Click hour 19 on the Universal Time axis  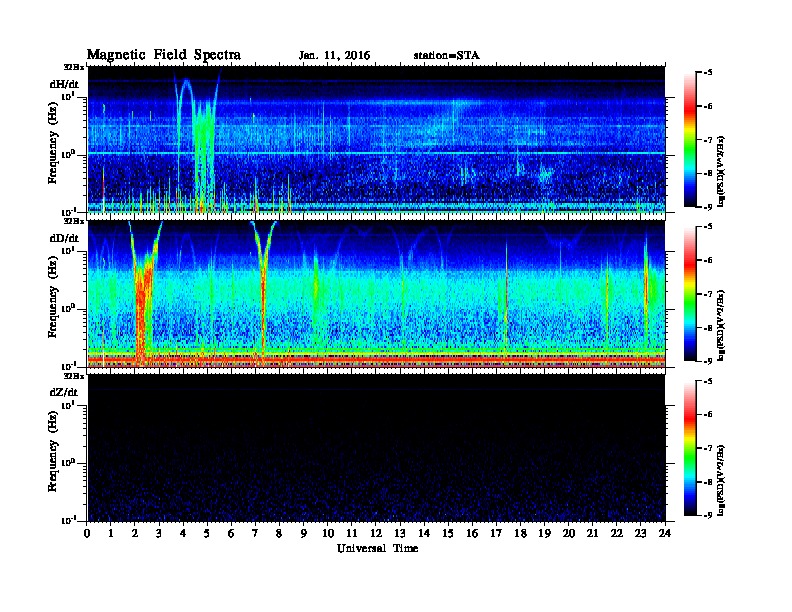pyautogui.click(x=544, y=533)
